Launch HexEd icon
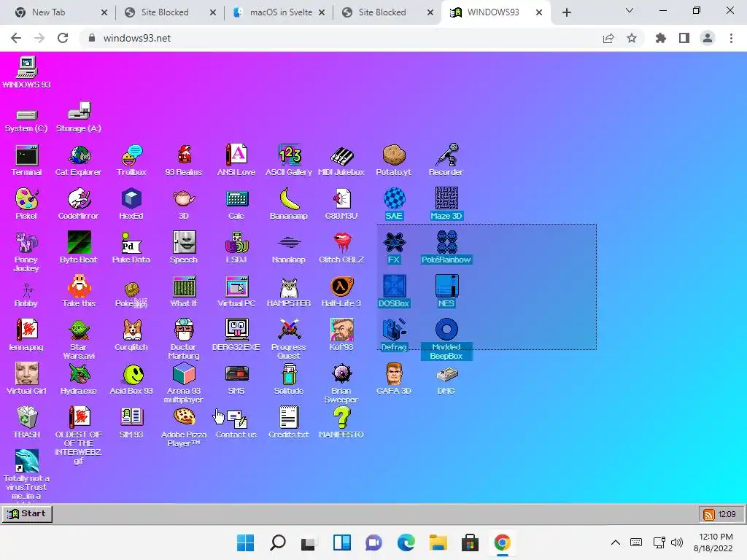The height and width of the screenshot is (560, 747). [131, 204]
